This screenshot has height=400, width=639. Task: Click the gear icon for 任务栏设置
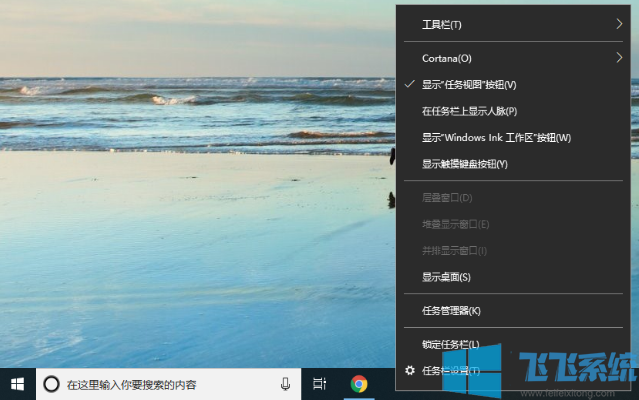409,371
